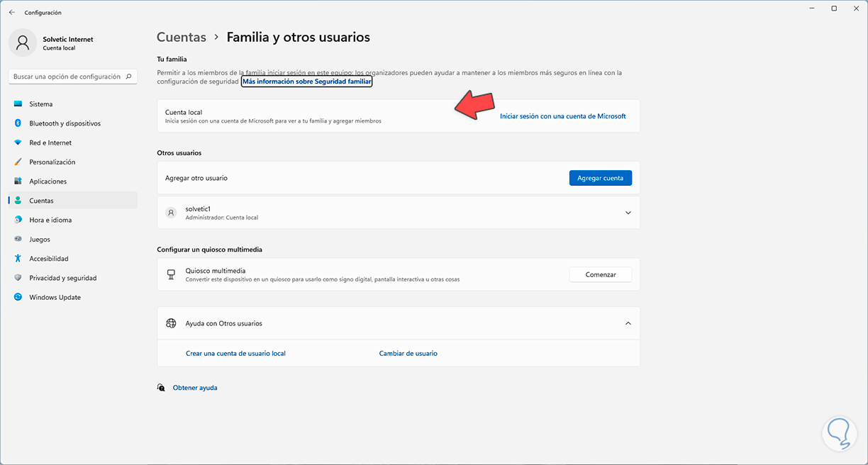Viewport: 868px width, 465px height.
Task: Collapse the Ayuda con Otros usuarios section
Action: click(x=628, y=323)
